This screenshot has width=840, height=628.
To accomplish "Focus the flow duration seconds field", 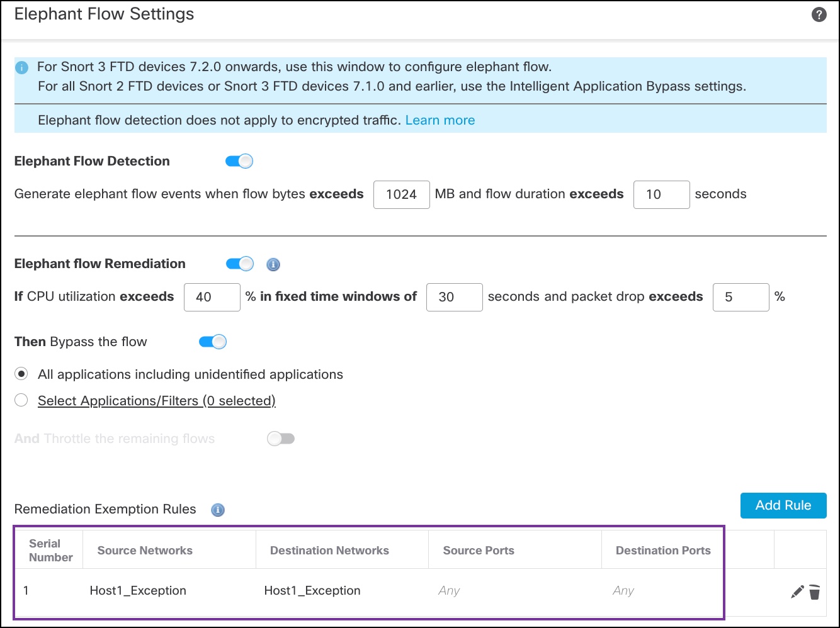I will (x=661, y=194).
